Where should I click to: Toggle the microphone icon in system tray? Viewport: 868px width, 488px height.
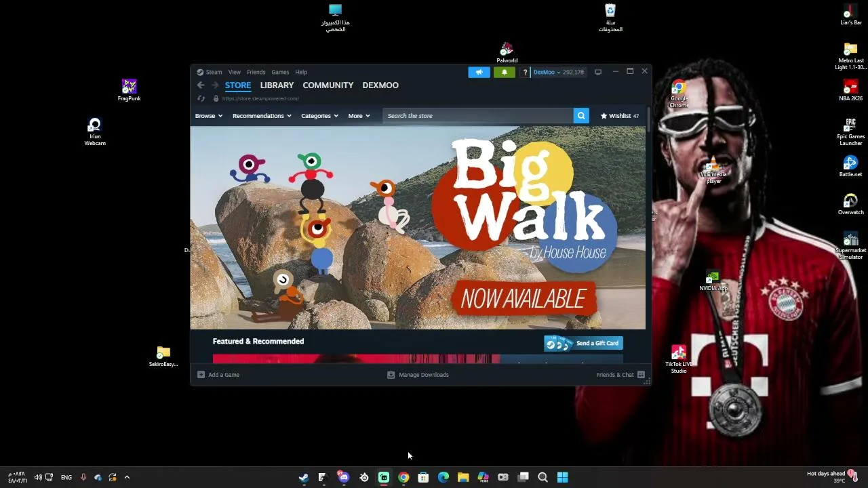pos(83,477)
